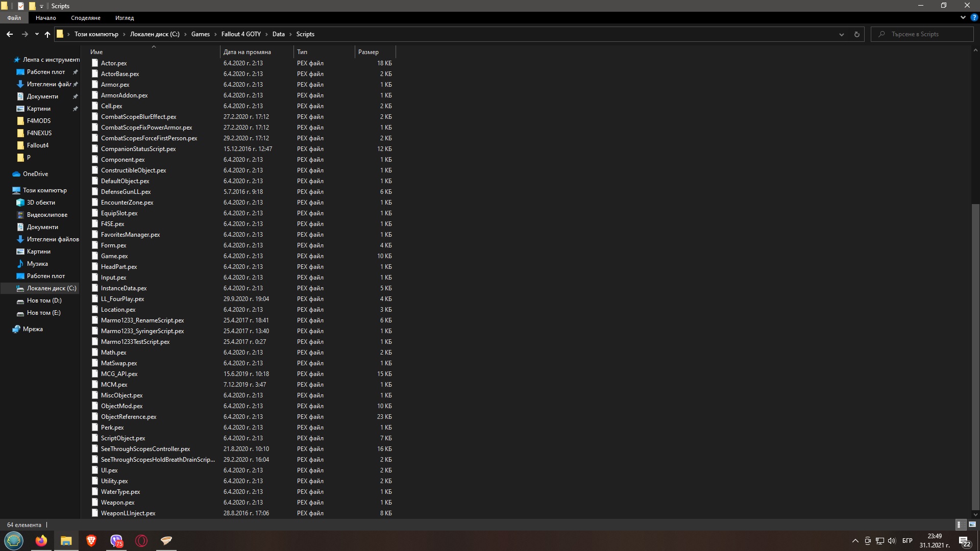
Task: Show hidden system tray icons
Action: click(x=855, y=541)
